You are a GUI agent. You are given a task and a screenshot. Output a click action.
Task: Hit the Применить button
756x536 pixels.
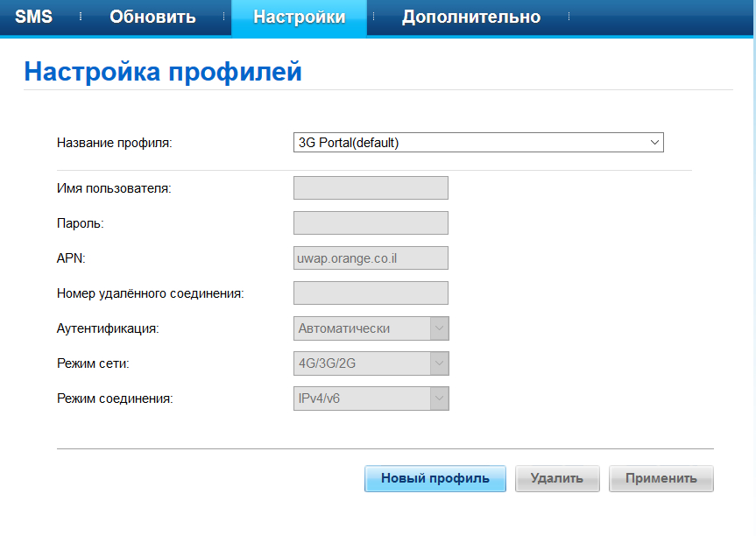[x=661, y=478]
